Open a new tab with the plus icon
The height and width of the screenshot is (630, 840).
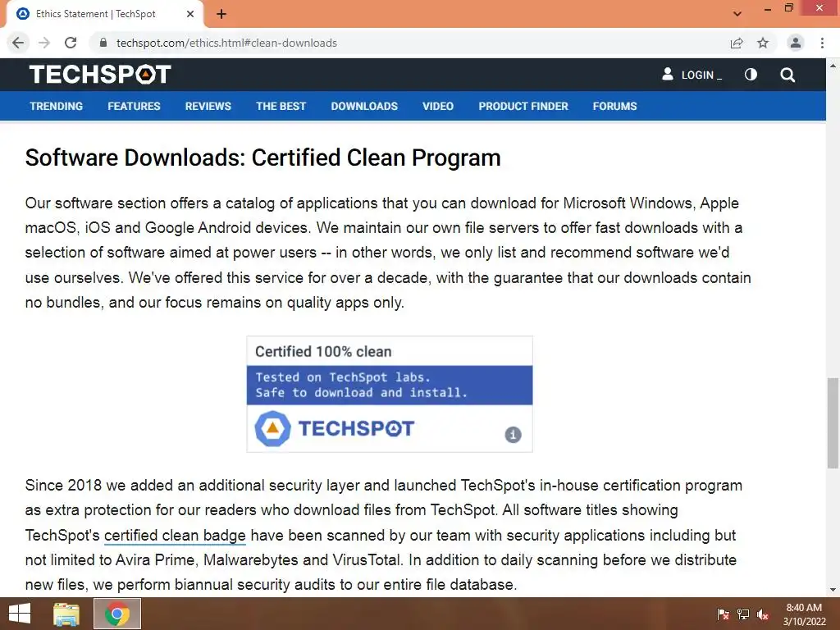coord(221,14)
